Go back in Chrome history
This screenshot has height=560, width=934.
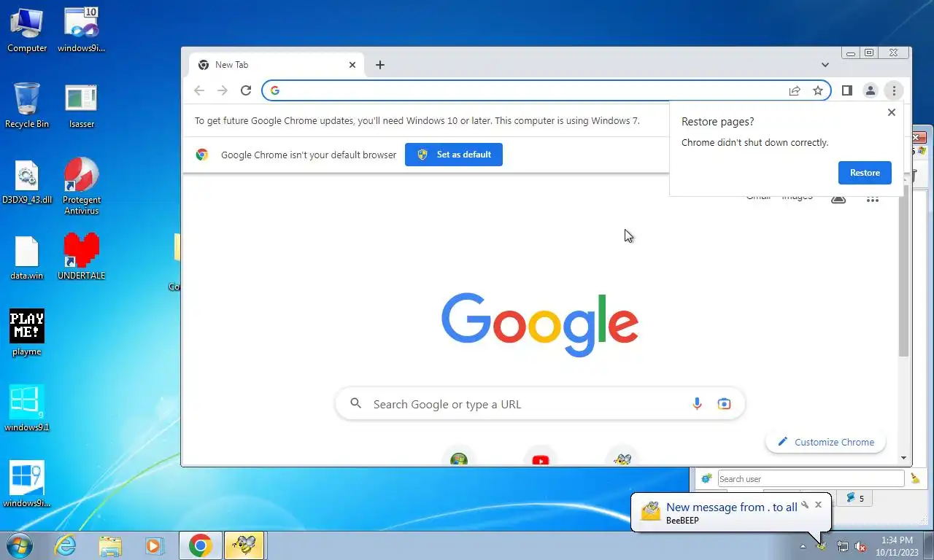[x=199, y=90]
